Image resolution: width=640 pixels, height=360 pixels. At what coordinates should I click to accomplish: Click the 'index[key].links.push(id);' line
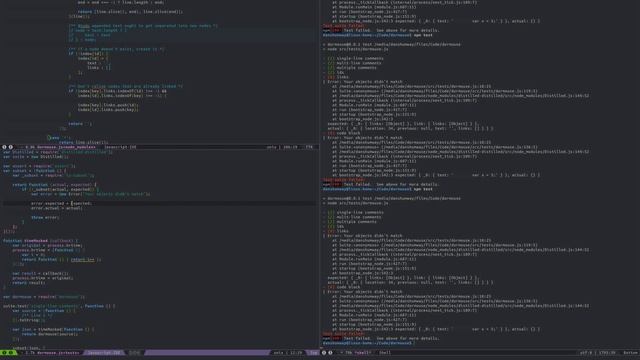pyautogui.click(x=108, y=105)
